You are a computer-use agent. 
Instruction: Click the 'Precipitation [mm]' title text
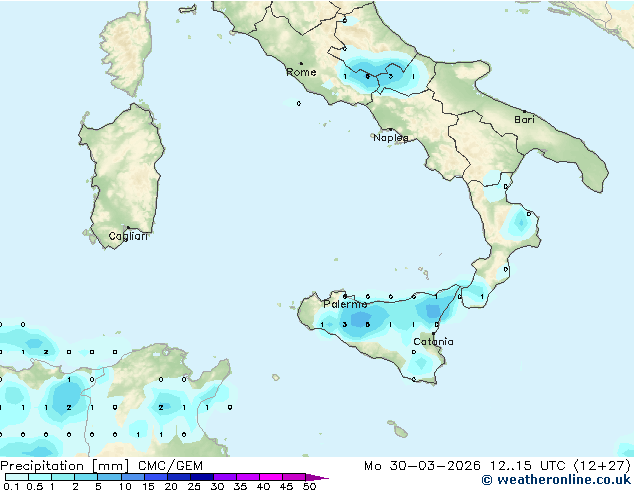[x=65, y=466]
